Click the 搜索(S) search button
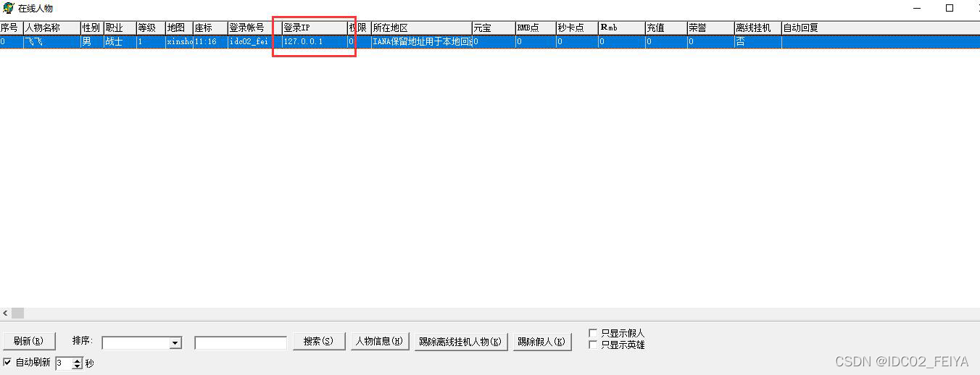 coord(319,341)
